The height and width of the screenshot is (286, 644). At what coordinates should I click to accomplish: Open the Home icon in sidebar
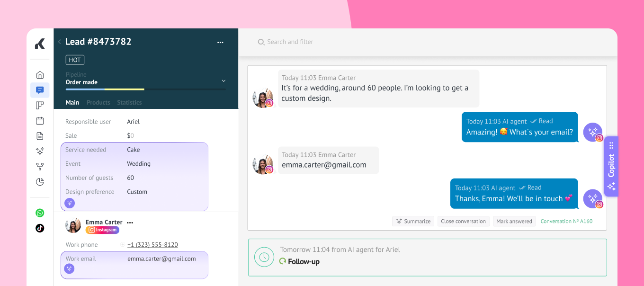[x=40, y=75]
